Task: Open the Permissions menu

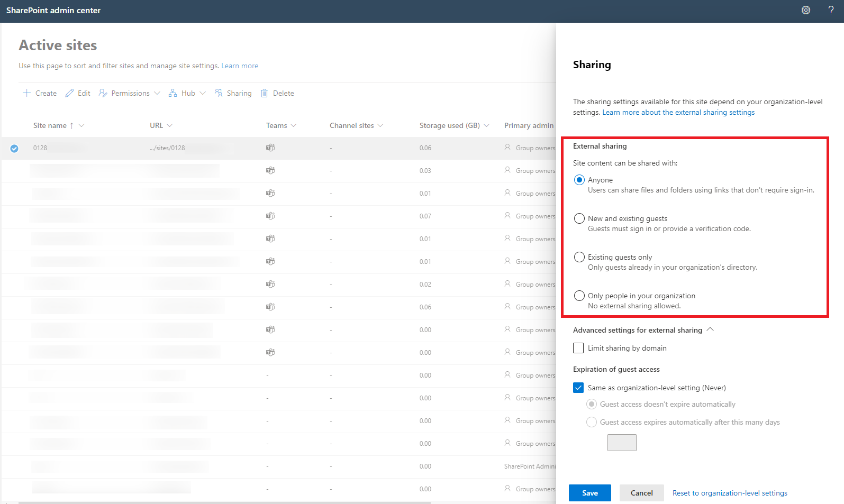Action: (130, 93)
